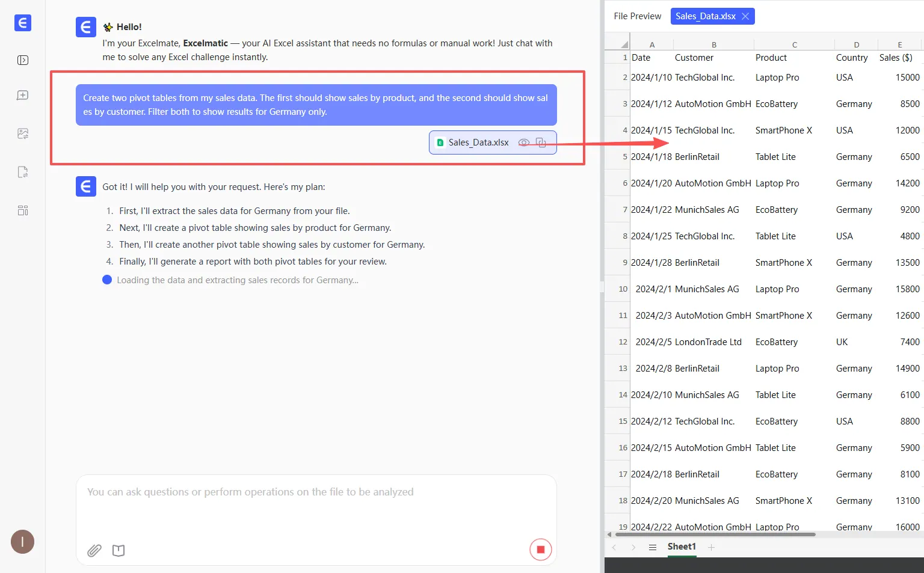
Task: Select the Sales_Data.xlsx file preview tab
Action: tap(705, 16)
